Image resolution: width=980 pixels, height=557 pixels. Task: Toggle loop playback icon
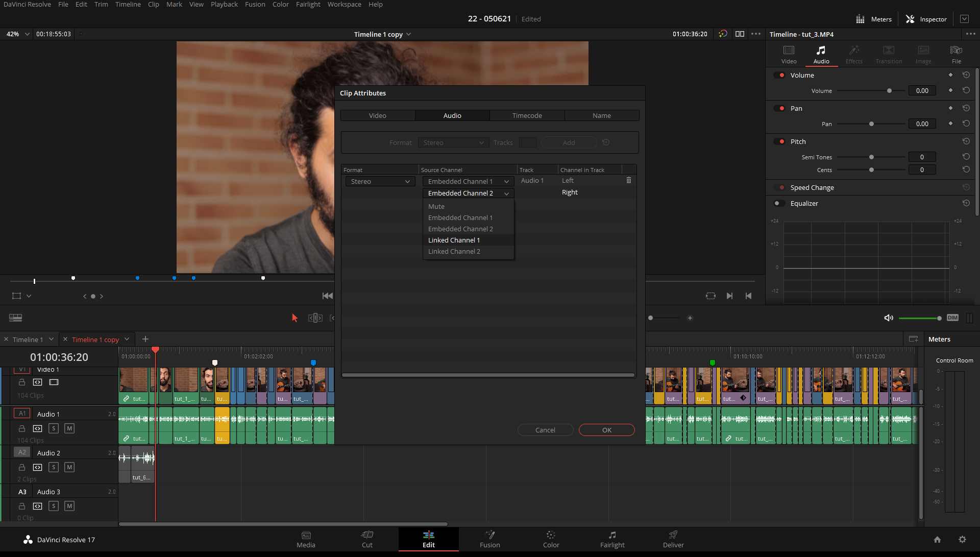[x=710, y=296]
